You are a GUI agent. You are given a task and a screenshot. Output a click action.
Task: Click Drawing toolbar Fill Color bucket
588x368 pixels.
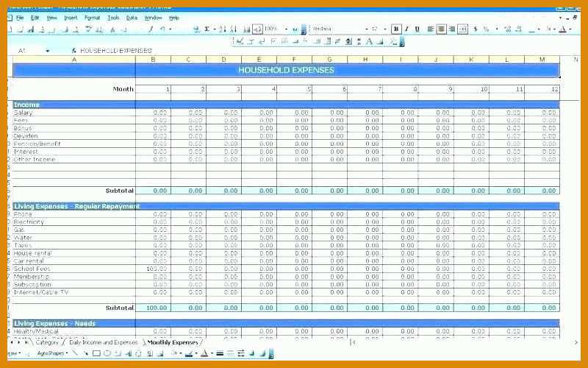pos(175,353)
